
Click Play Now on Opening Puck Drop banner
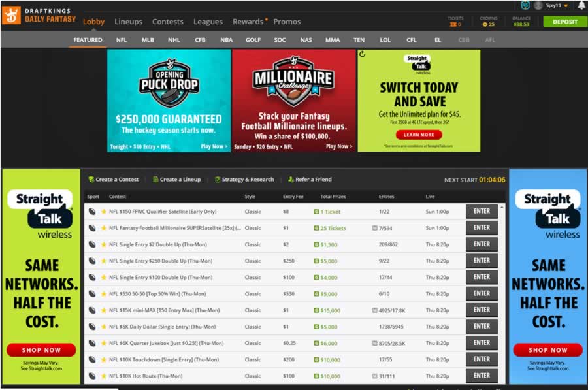click(x=214, y=146)
